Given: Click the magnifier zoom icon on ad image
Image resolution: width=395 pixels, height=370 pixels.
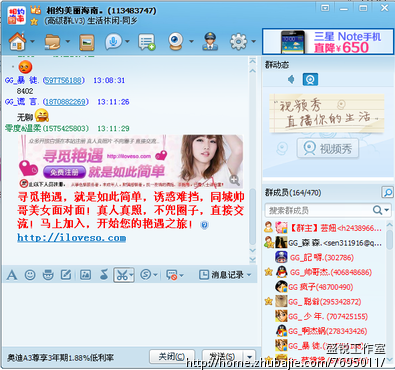Looking at the screenshot, I should (x=235, y=180).
